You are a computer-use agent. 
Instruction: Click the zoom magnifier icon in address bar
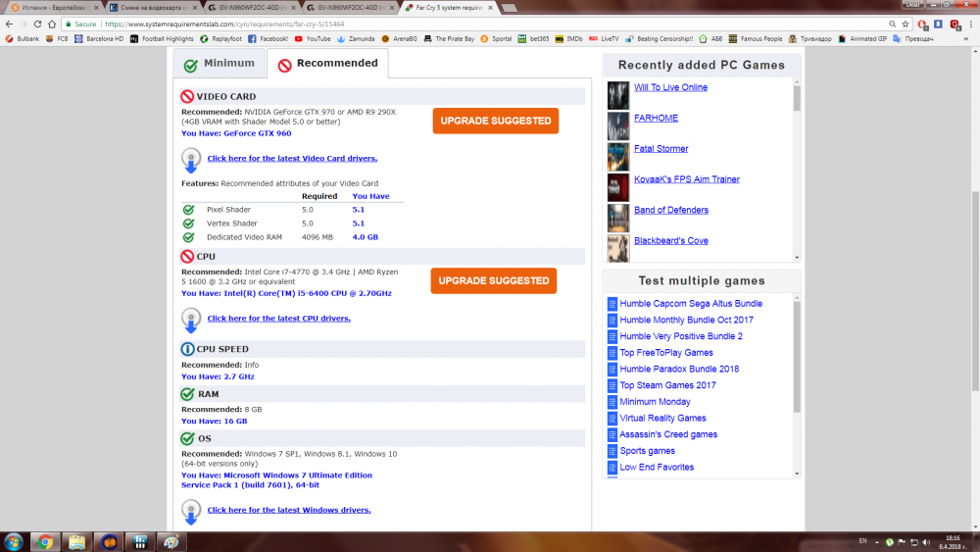coord(892,24)
